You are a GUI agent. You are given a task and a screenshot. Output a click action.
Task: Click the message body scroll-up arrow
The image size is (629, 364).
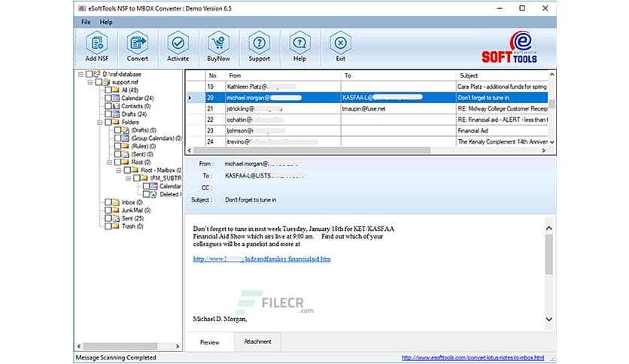(x=549, y=228)
